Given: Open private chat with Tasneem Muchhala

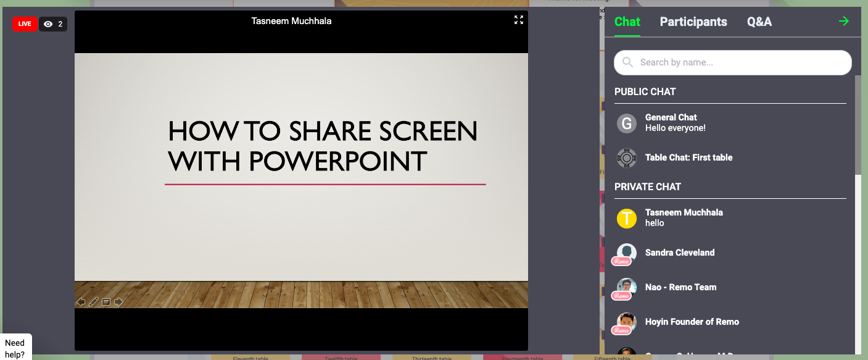Looking at the screenshot, I should tap(730, 218).
